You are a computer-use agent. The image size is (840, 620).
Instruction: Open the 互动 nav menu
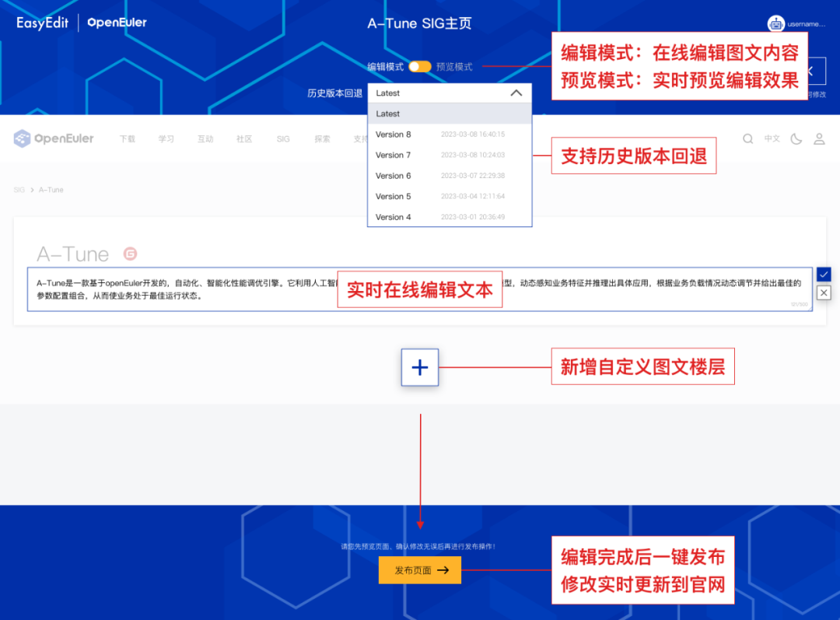pos(205,138)
